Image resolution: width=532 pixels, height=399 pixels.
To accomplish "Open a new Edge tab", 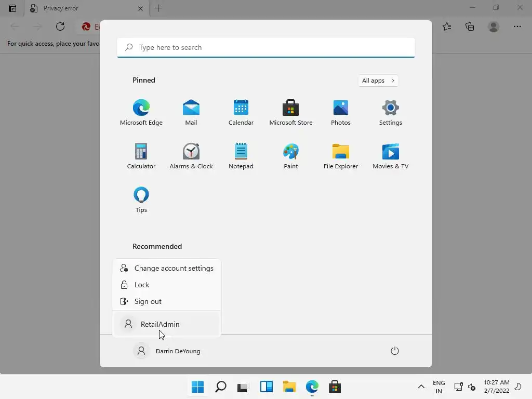I will point(158,8).
